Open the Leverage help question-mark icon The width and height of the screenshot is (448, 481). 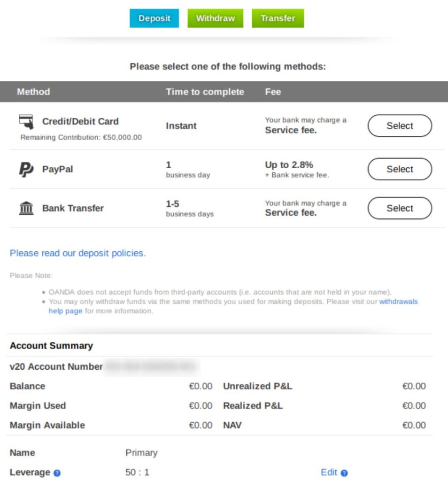click(x=56, y=474)
